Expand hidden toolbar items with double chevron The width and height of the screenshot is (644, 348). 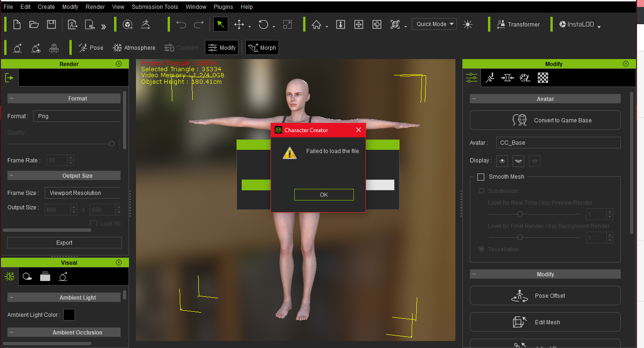click(x=103, y=27)
